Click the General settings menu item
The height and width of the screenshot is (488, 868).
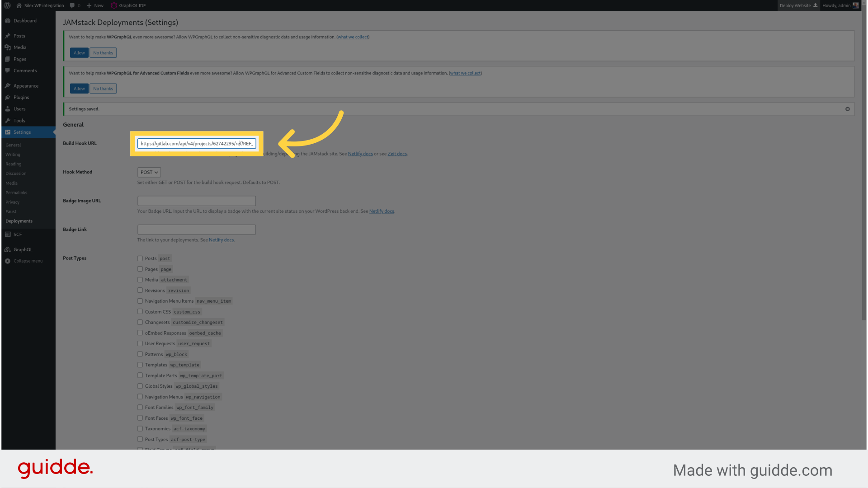coord(13,144)
